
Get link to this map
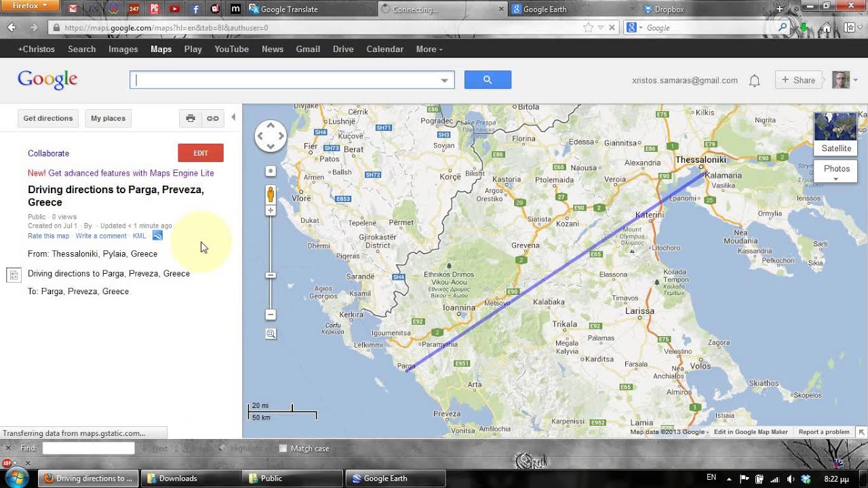[213, 118]
